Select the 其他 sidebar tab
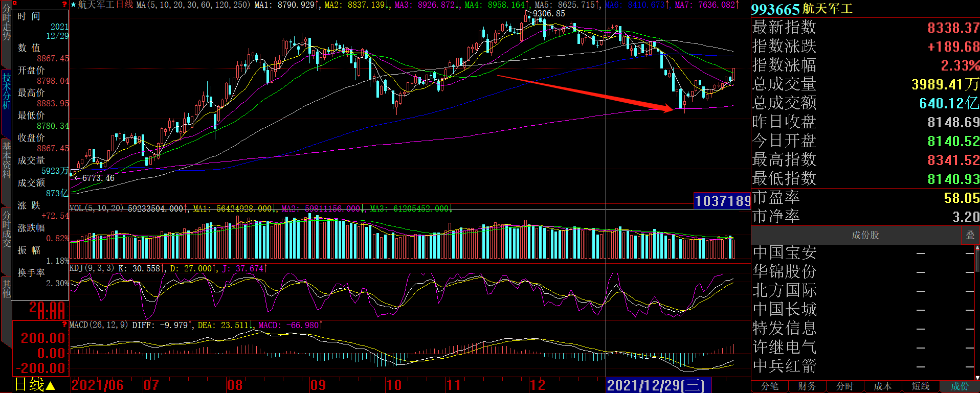980x393 pixels. [6, 289]
